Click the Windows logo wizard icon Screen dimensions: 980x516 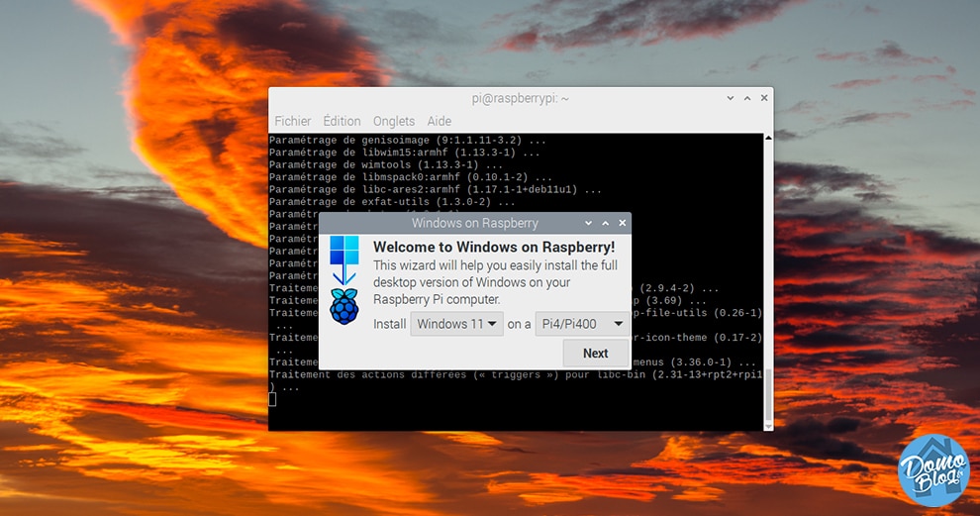pos(344,259)
